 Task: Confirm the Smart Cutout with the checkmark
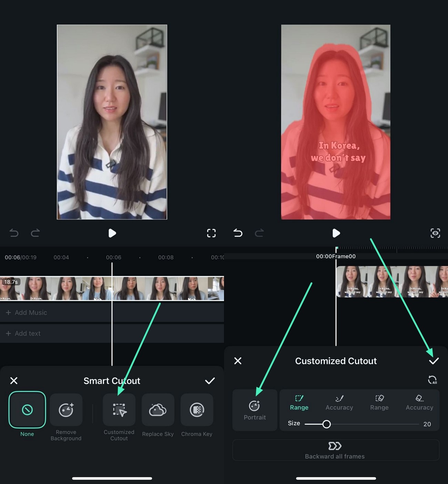click(x=210, y=381)
